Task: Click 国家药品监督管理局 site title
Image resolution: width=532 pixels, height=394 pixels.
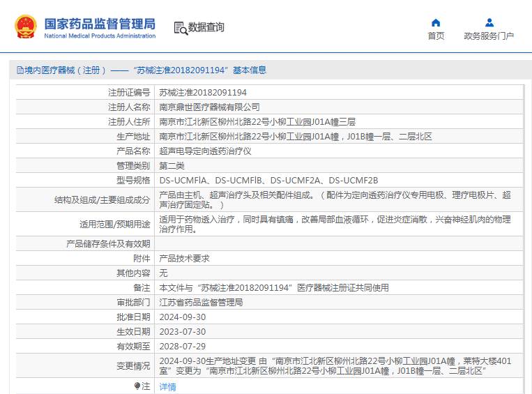Action: coord(100,24)
